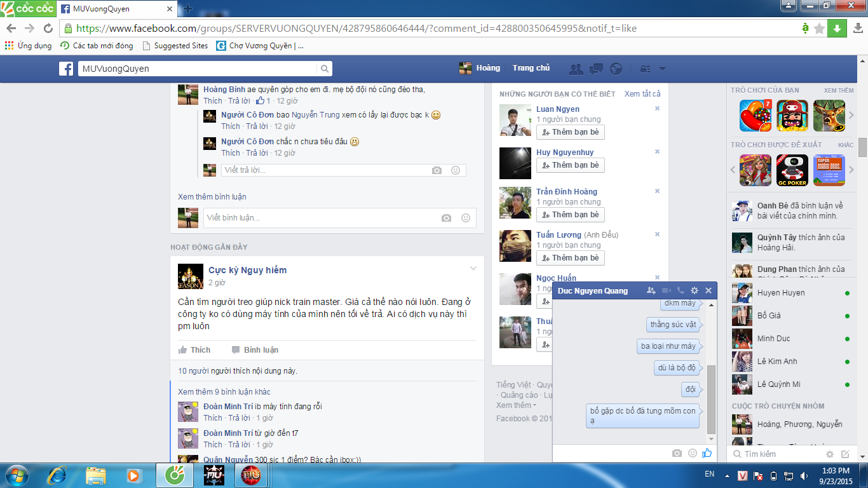
Task: Go to Trang chủ home page
Action: [531, 68]
